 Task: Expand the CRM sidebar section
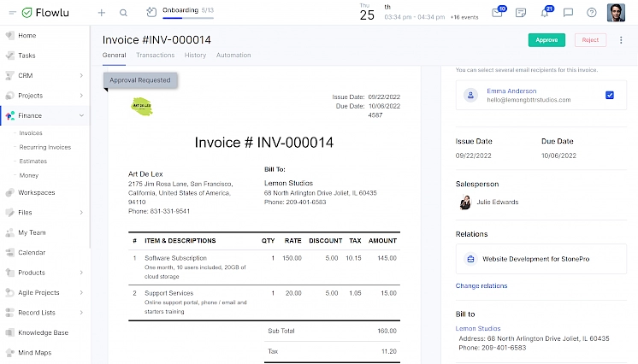(81, 76)
